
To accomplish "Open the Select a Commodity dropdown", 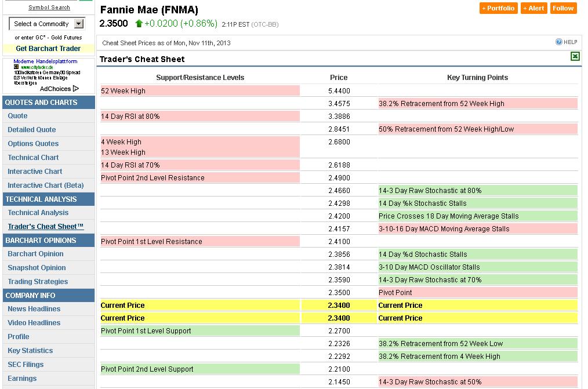I will pyautogui.click(x=79, y=24).
